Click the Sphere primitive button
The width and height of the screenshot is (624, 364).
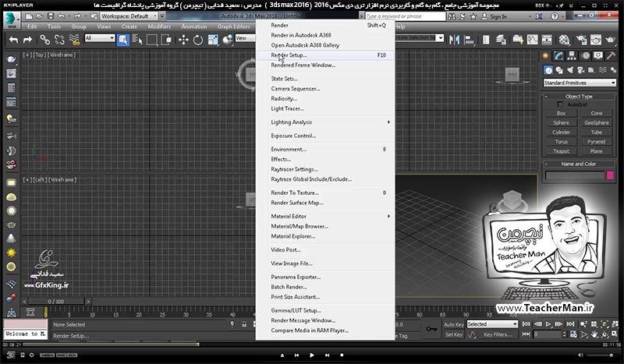(561, 123)
